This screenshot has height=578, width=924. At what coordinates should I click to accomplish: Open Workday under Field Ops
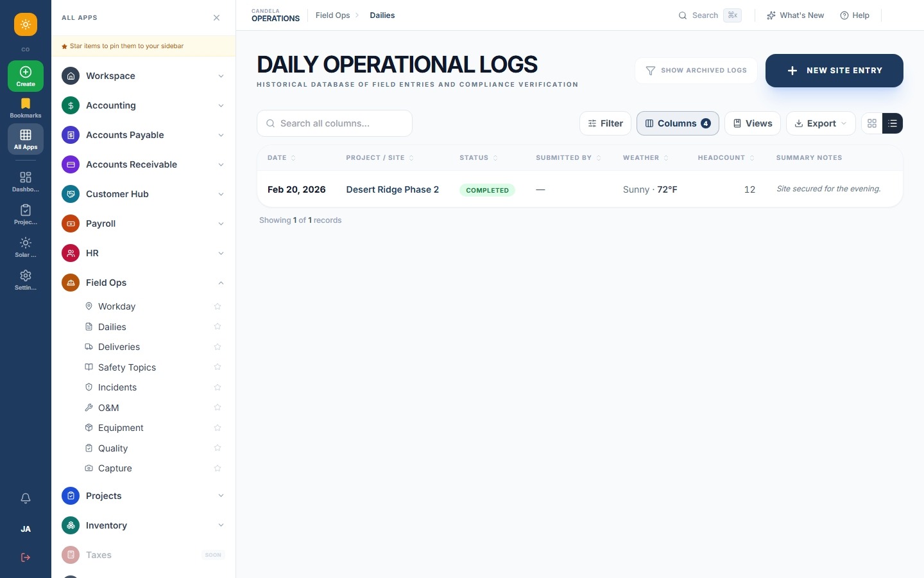(x=117, y=306)
